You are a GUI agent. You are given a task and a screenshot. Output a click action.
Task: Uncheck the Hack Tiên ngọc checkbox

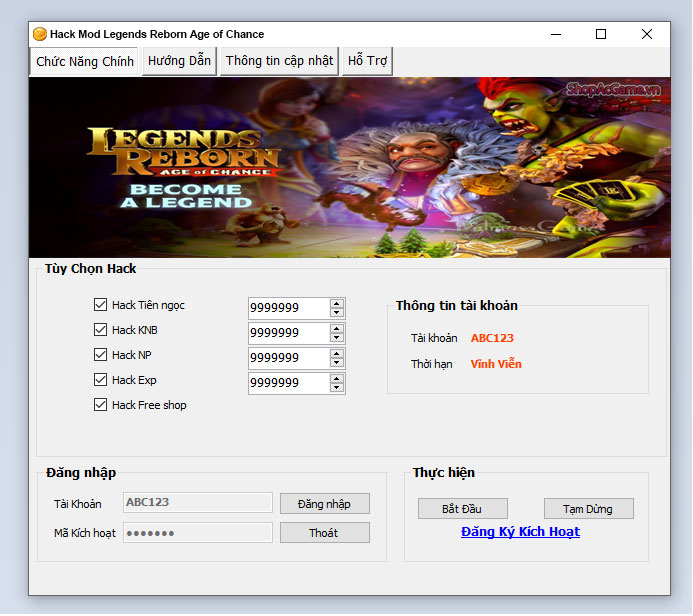(x=100, y=304)
